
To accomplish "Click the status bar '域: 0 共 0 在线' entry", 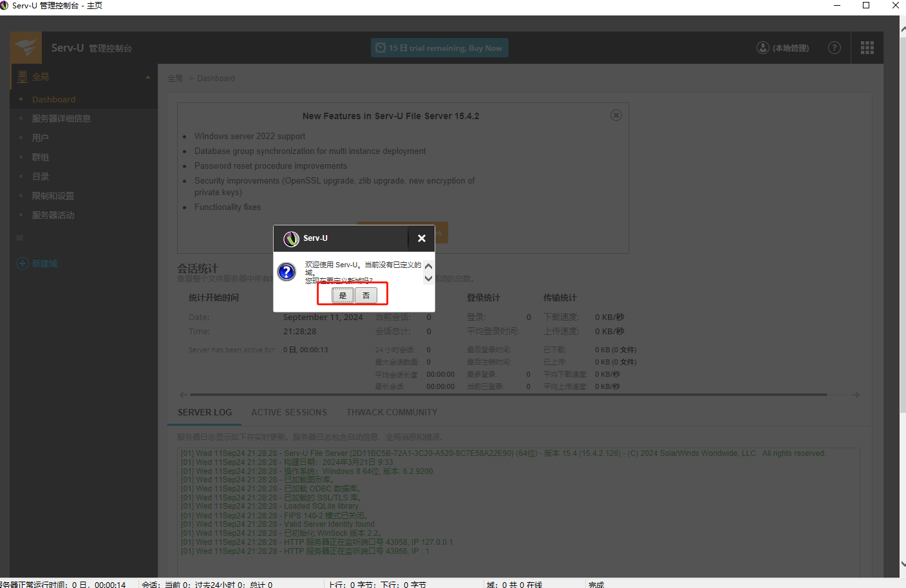I will [x=514, y=584].
